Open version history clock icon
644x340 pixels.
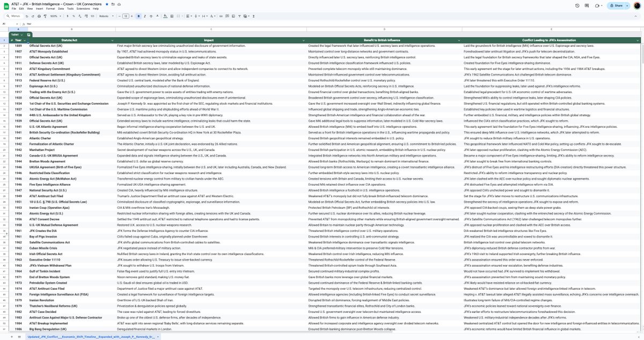pyautogui.click(x=577, y=5)
